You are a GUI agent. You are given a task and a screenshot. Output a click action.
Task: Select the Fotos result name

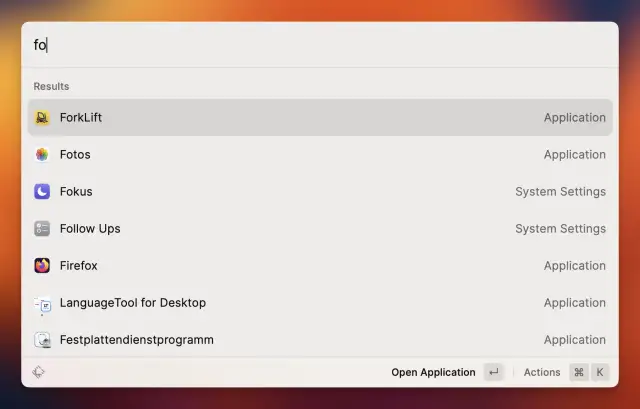point(75,155)
